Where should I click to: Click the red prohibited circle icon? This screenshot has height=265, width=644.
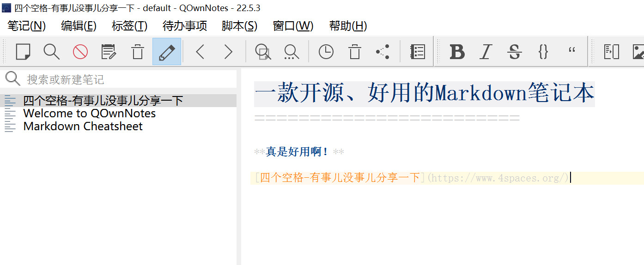pos(80,52)
